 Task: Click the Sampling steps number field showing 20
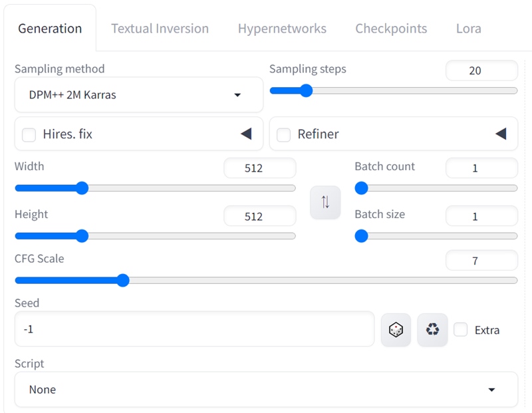(481, 70)
